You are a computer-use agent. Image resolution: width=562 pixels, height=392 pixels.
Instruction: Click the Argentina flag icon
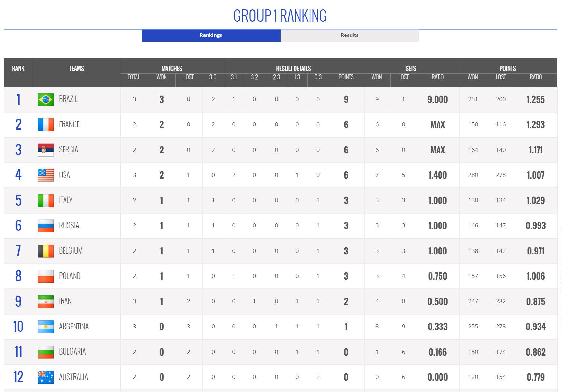[x=46, y=327]
